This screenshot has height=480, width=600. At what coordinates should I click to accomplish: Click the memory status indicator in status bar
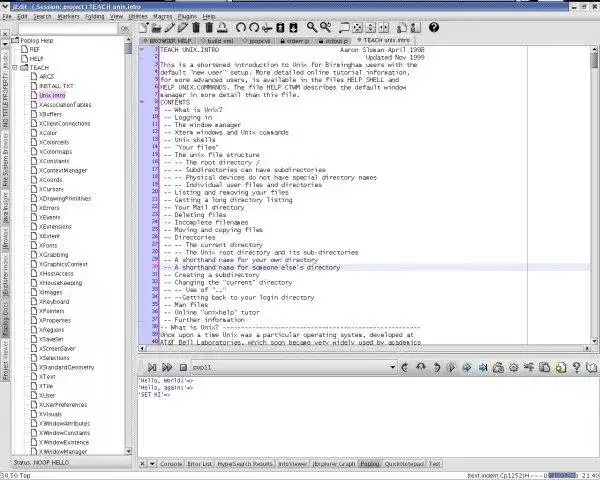point(562,475)
